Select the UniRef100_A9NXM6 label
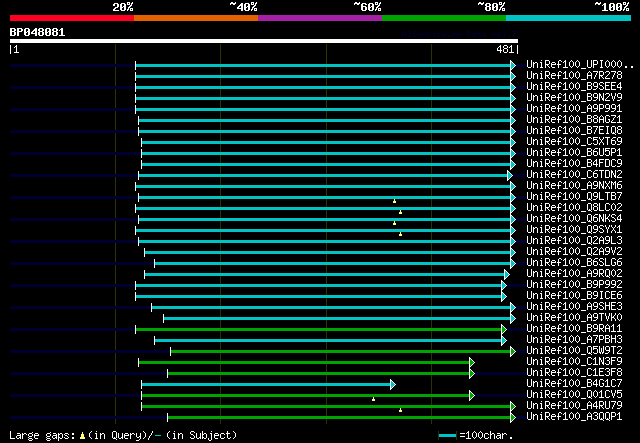The height and width of the screenshot is (443, 640). click(x=574, y=186)
